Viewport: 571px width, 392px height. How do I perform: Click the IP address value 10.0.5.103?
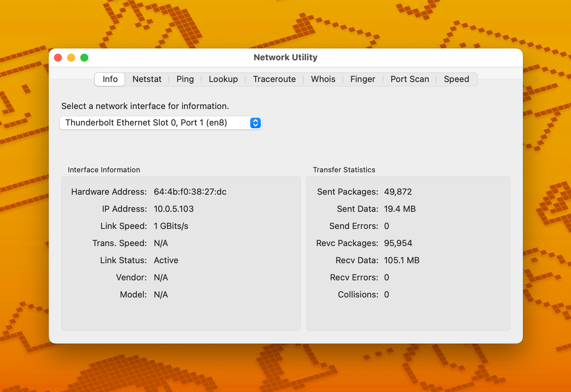click(174, 209)
